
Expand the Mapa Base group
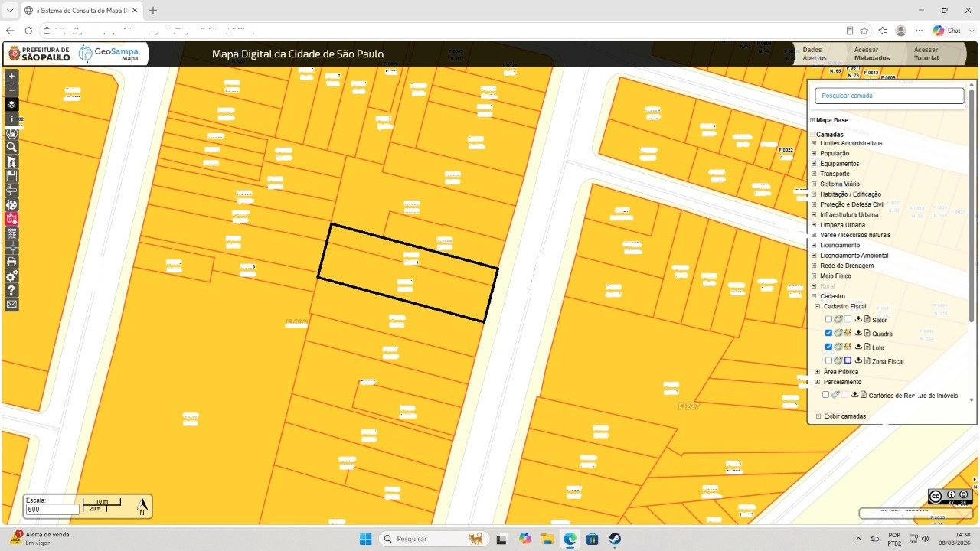(812, 120)
